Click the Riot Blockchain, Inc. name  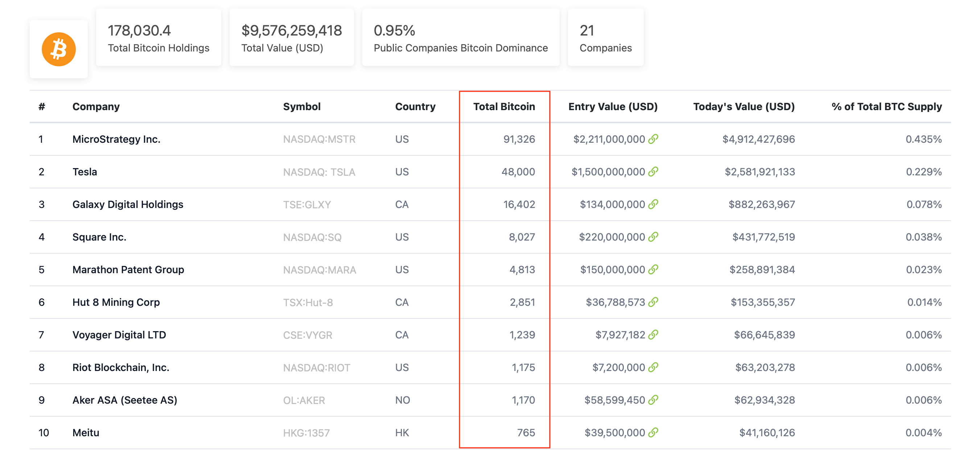tap(121, 367)
